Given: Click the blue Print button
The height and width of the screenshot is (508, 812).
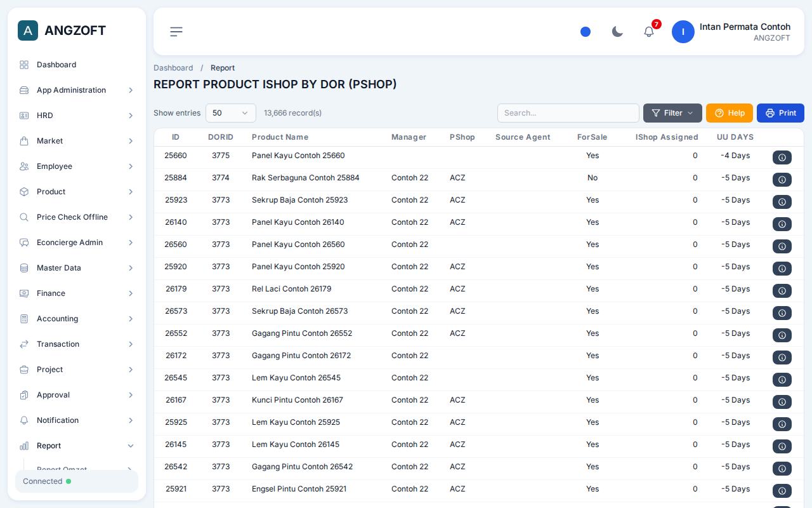Looking at the screenshot, I should click(x=780, y=113).
